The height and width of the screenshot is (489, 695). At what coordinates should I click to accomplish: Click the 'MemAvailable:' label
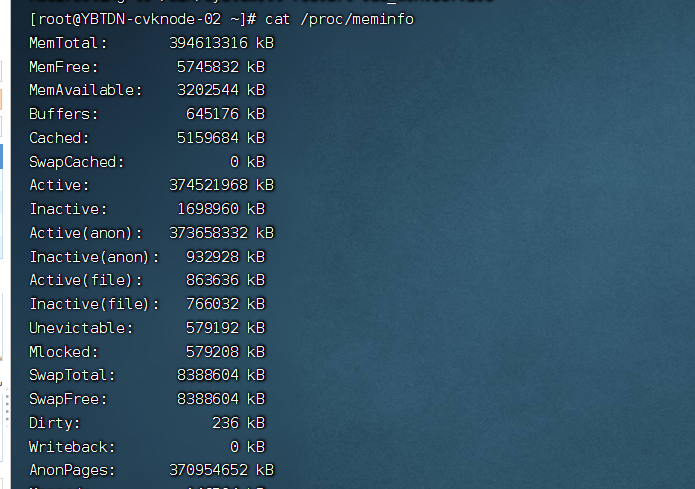coord(86,90)
